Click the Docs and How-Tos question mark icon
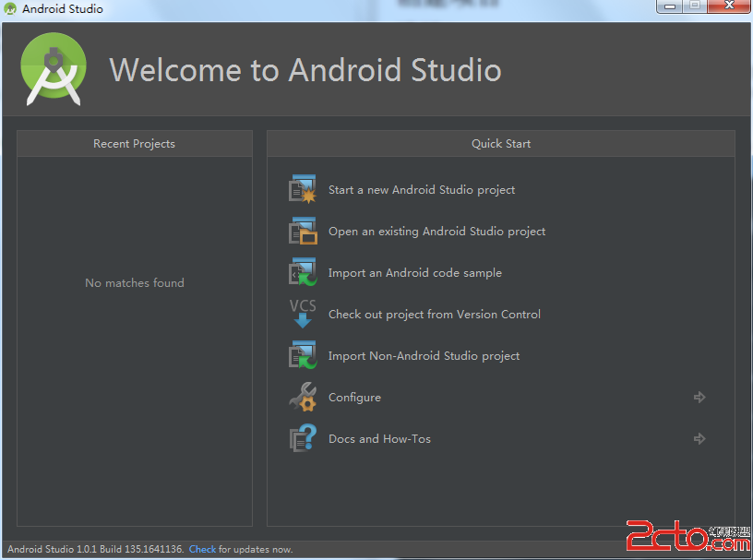This screenshot has width=753, height=560. click(303, 438)
